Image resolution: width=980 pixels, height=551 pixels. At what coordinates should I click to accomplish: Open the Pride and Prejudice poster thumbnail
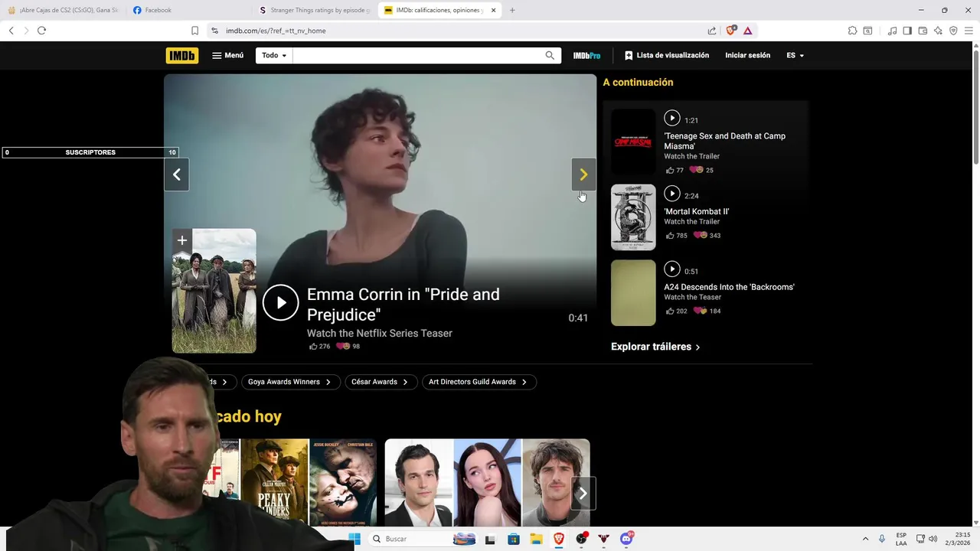pos(214,291)
